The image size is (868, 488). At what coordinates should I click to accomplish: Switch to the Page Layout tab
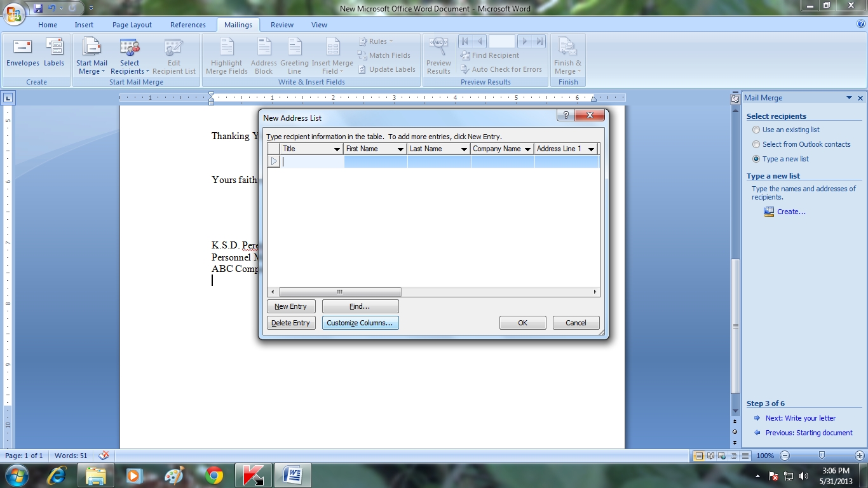132,25
